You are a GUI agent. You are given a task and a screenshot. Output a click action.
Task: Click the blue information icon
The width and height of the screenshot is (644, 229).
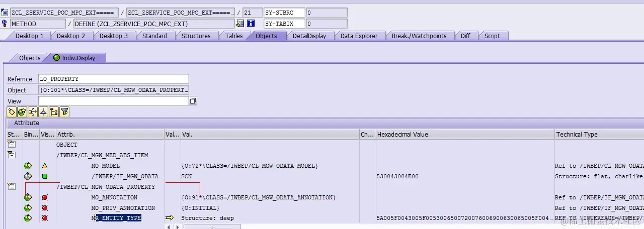pyautogui.click(x=251, y=24)
